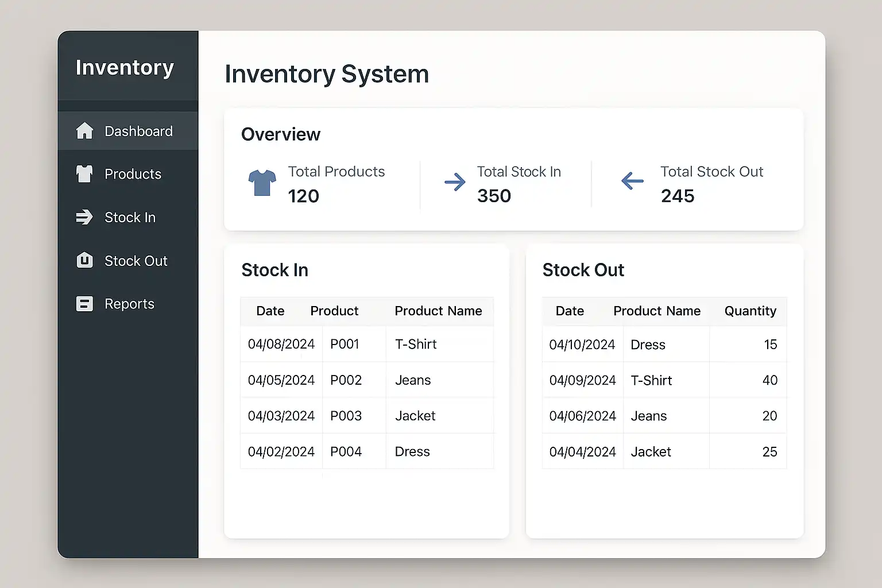Click the right arrow icon for Total Stock In
The image size is (882, 588).
pos(455,182)
